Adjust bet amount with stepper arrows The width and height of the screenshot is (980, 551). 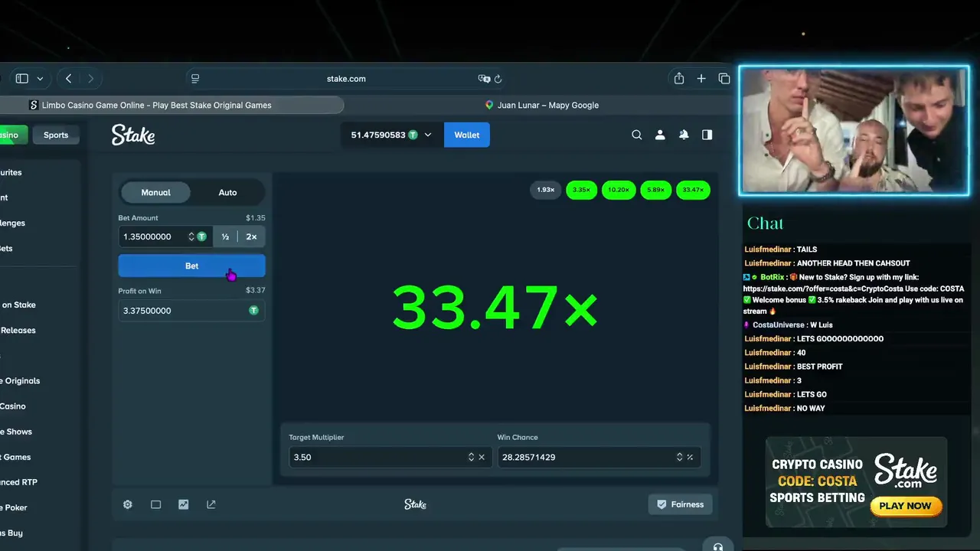[x=191, y=236]
